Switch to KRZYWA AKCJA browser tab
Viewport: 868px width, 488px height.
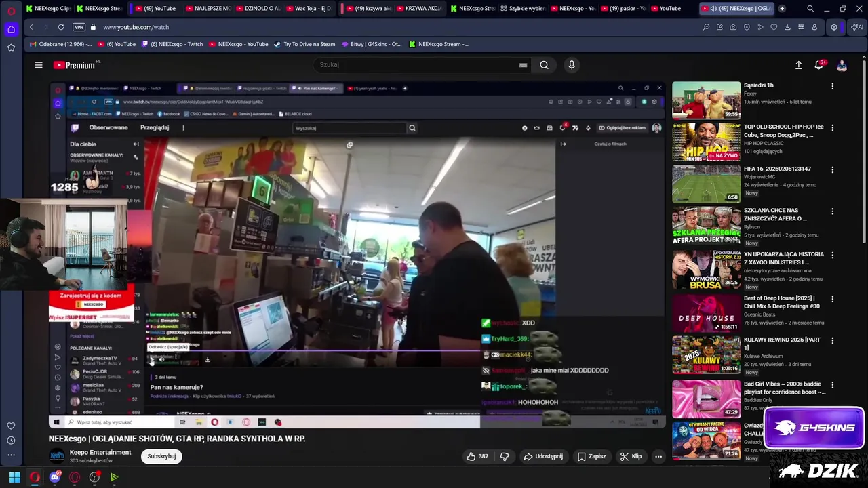(418, 9)
